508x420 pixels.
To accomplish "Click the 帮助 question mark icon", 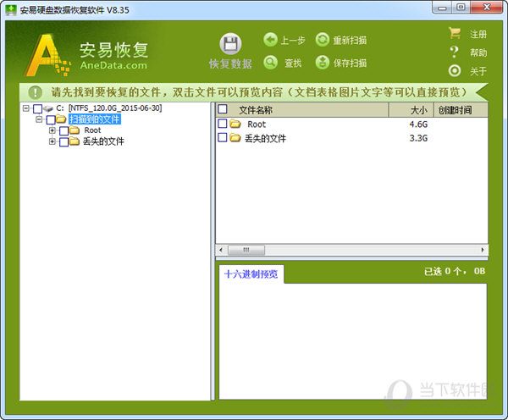I will (455, 52).
